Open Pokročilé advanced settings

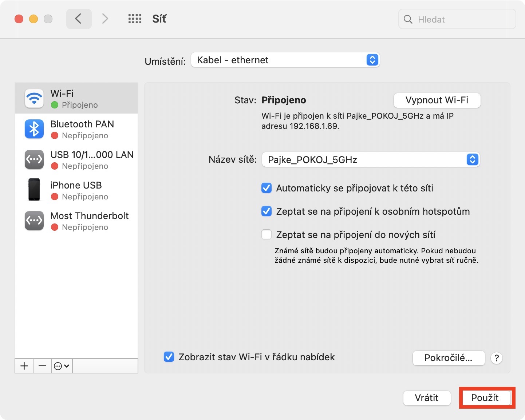coord(449,358)
